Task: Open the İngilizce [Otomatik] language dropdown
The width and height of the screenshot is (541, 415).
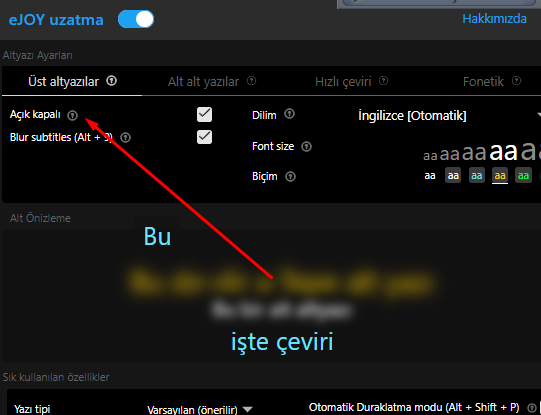Action: click(x=449, y=115)
